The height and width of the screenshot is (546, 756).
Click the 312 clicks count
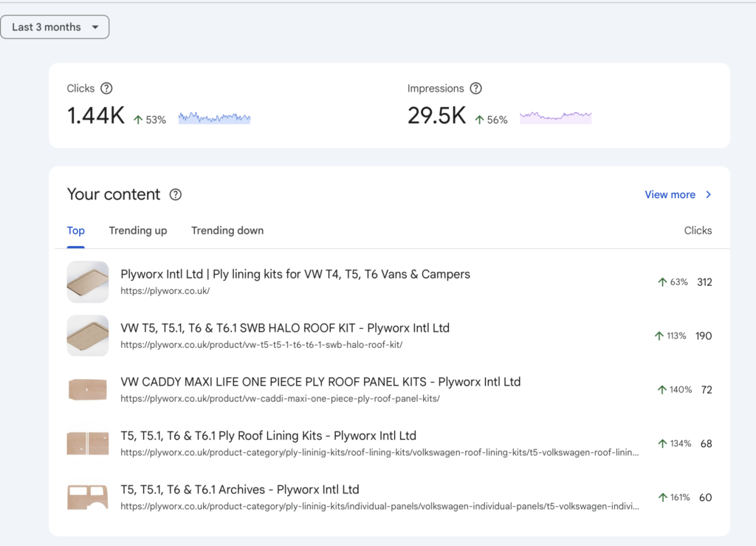point(704,282)
